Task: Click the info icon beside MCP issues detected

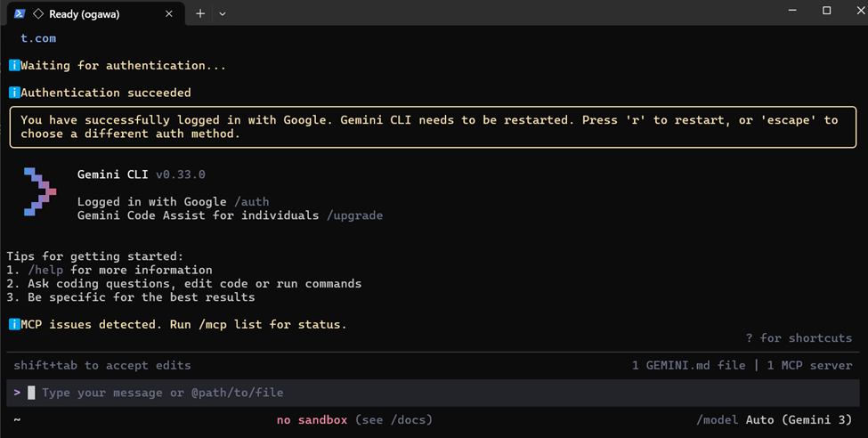Action: click(14, 325)
